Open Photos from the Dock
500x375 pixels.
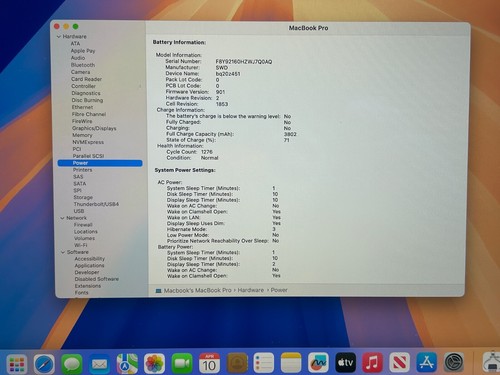tap(154, 364)
